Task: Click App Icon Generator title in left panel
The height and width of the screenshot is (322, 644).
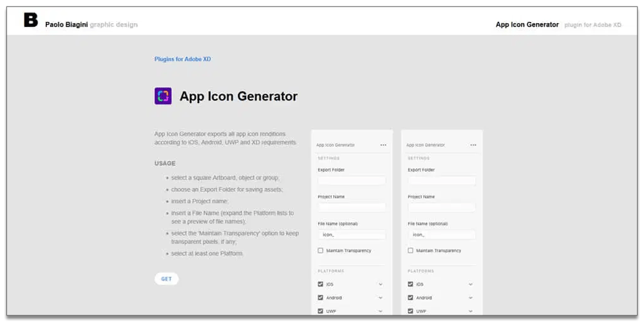Action: (336, 145)
